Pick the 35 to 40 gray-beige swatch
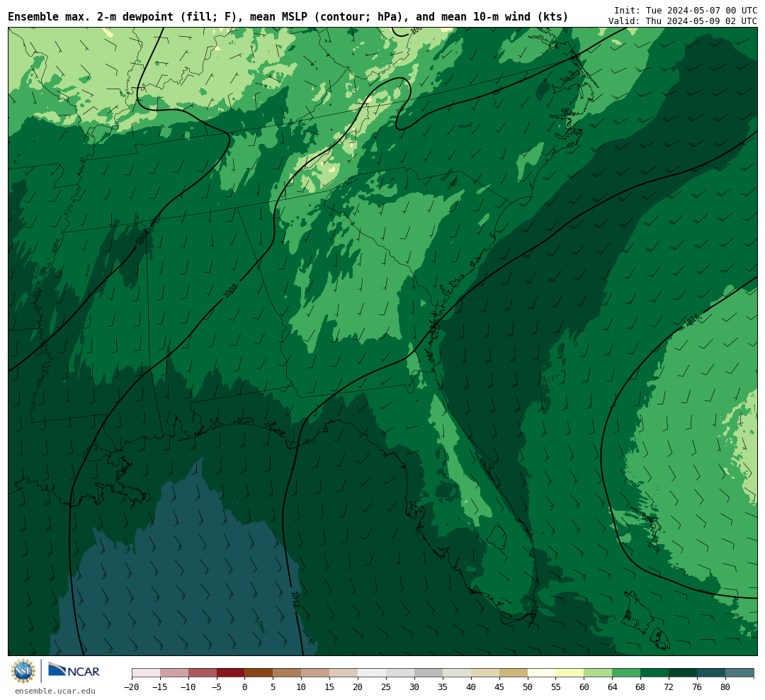This screenshot has width=765, height=700. coord(457,672)
